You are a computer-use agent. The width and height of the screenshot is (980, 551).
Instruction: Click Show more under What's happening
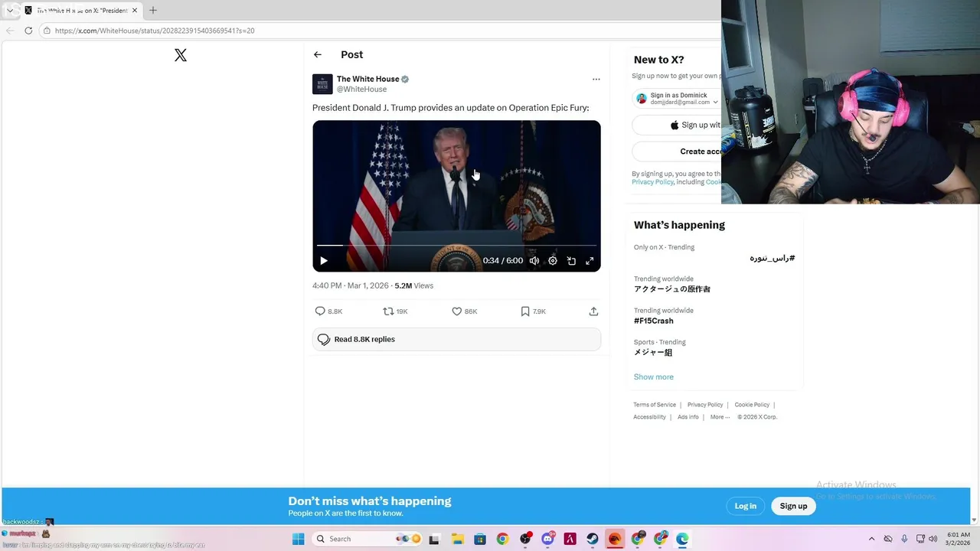click(x=654, y=377)
